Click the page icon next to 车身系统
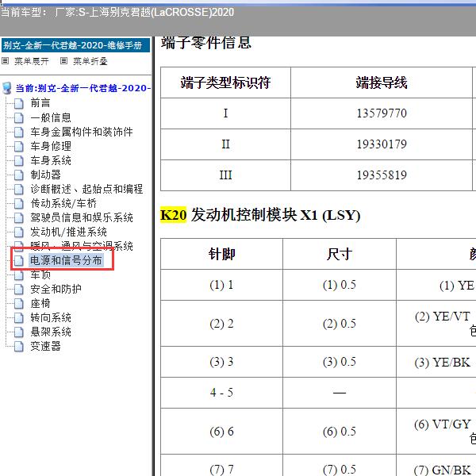The height and width of the screenshot is (476, 476). tap(19, 160)
